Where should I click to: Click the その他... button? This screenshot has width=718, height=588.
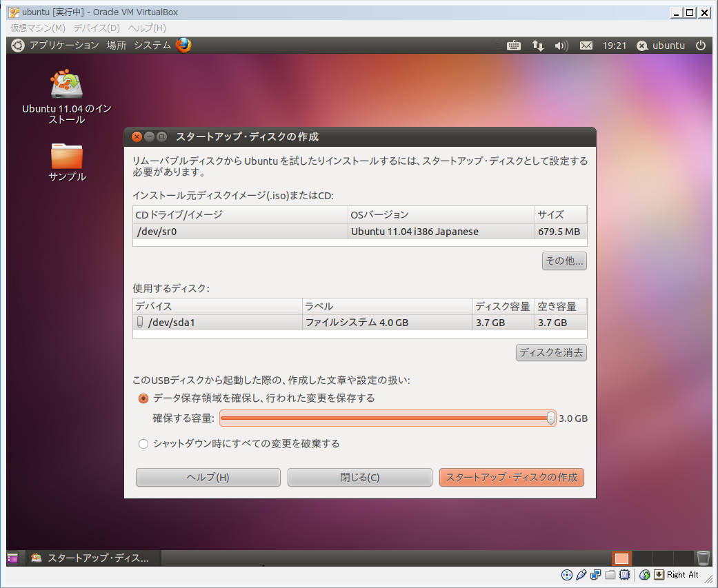(564, 261)
